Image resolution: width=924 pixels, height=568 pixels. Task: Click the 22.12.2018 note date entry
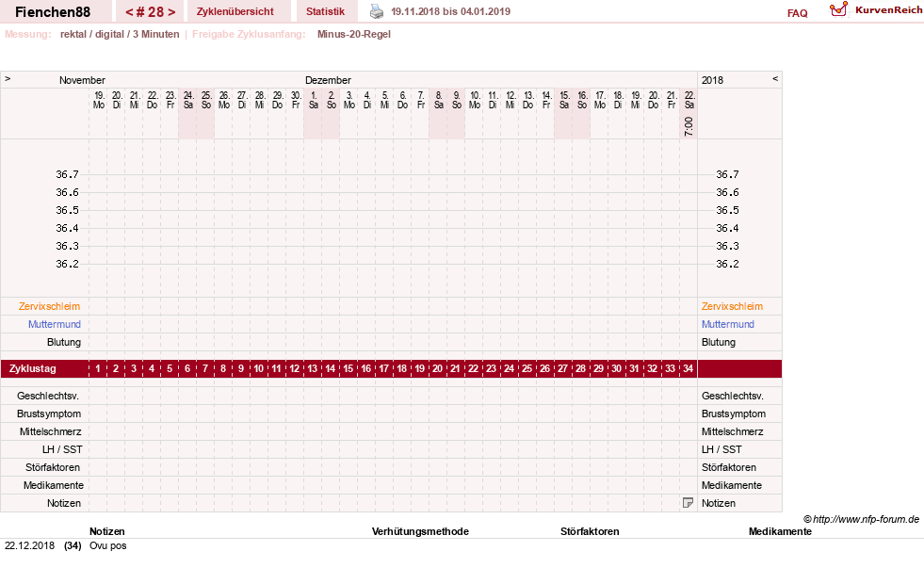(x=29, y=545)
